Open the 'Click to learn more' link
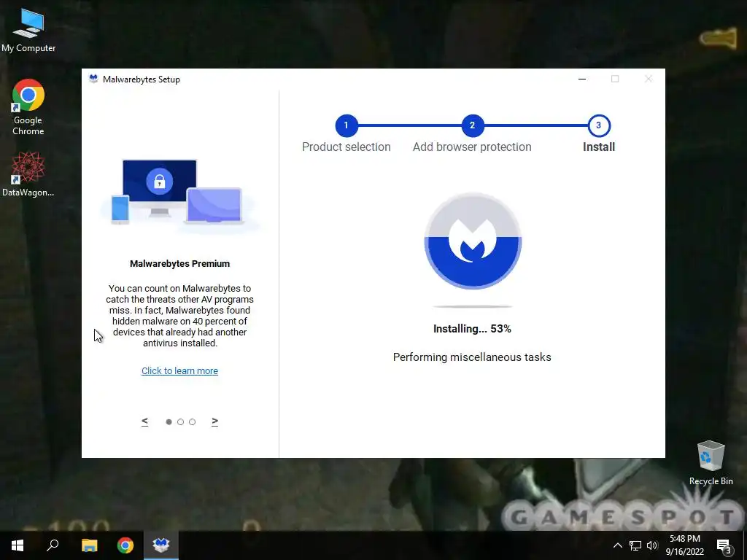747x560 pixels. (x=179, y=371)
